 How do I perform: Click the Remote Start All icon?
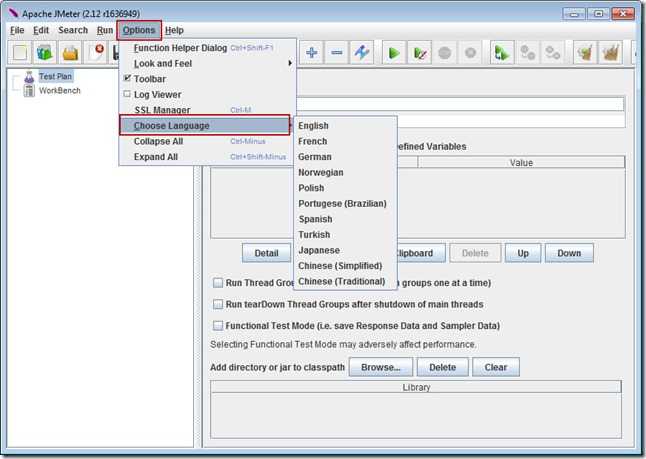[502, 53]
